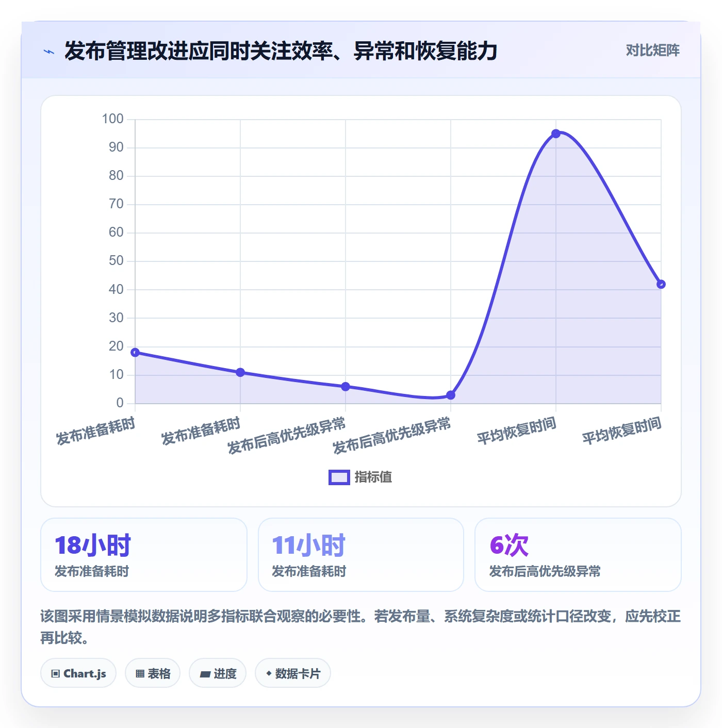Select the 表格 tag chip
Screen dimensions: 722x728
[x=153, y=673]
